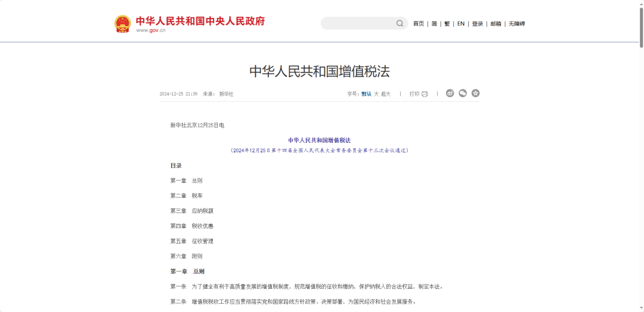
Task: Set font size to 默认
Action: pyautogui.click(x=366, y=94)
